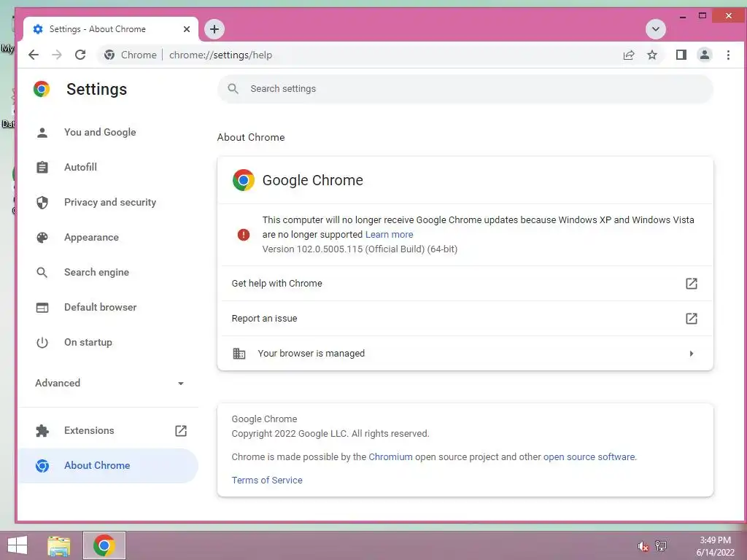
Task: Open Your browser is managed details
Action: [465, 354]
